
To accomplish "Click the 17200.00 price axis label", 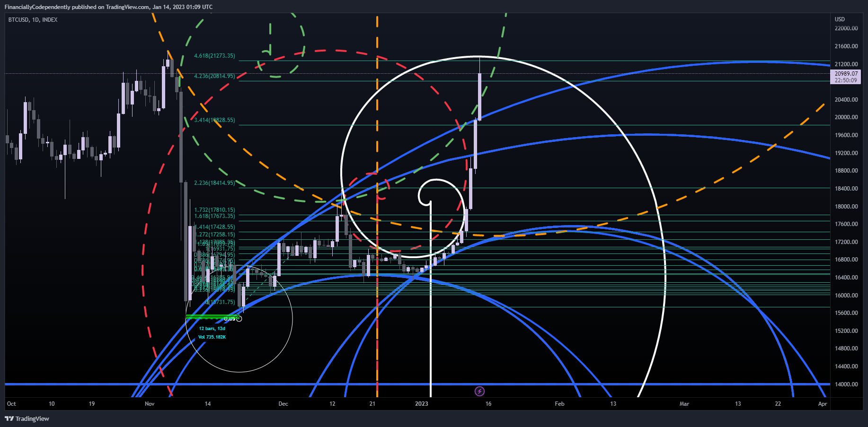I will click(846, 242).
